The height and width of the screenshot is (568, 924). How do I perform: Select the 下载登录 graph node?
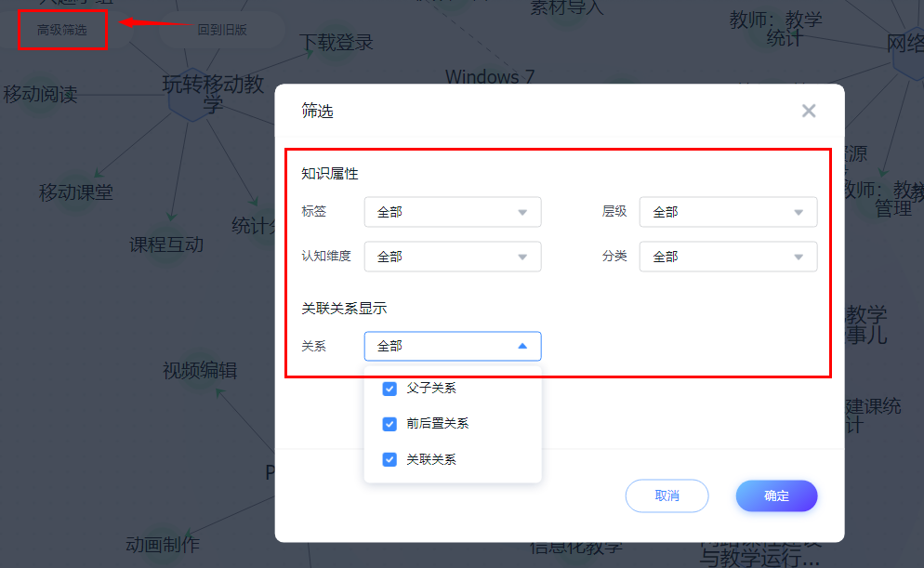[337, 43]
